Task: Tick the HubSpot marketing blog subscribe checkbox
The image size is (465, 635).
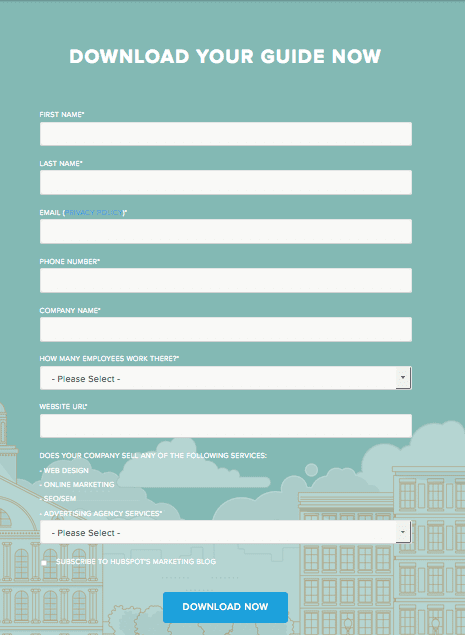Action: click(44, 563)
